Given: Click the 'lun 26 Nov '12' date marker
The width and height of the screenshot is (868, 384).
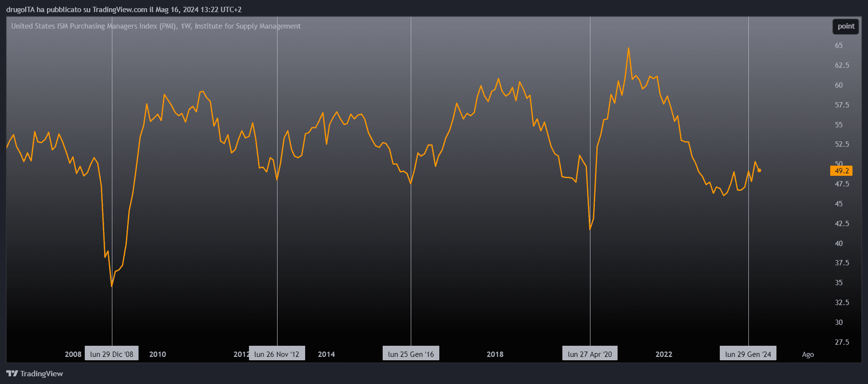Looking at the screenshot, I should [277, 354].
